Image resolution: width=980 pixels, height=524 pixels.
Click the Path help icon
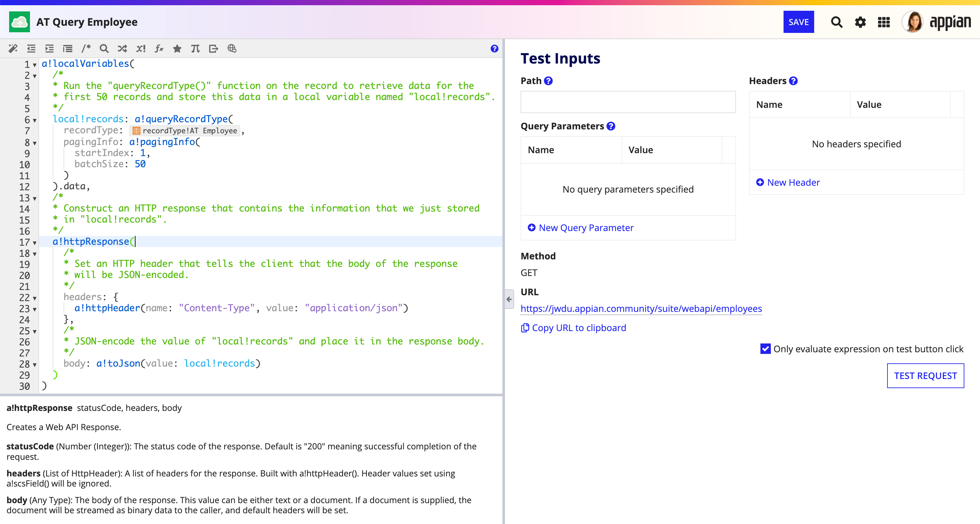548,81
